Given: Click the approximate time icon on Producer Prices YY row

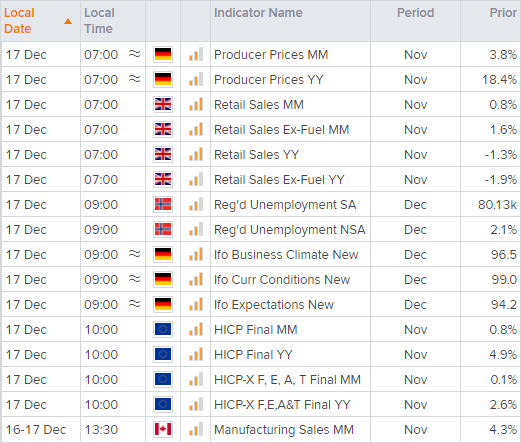Looking at the screenshot, I should tap(135, 79).
